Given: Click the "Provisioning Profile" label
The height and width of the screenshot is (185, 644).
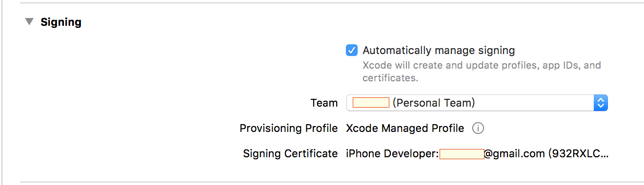Looking at the screenshot, I should pos(288,129).
